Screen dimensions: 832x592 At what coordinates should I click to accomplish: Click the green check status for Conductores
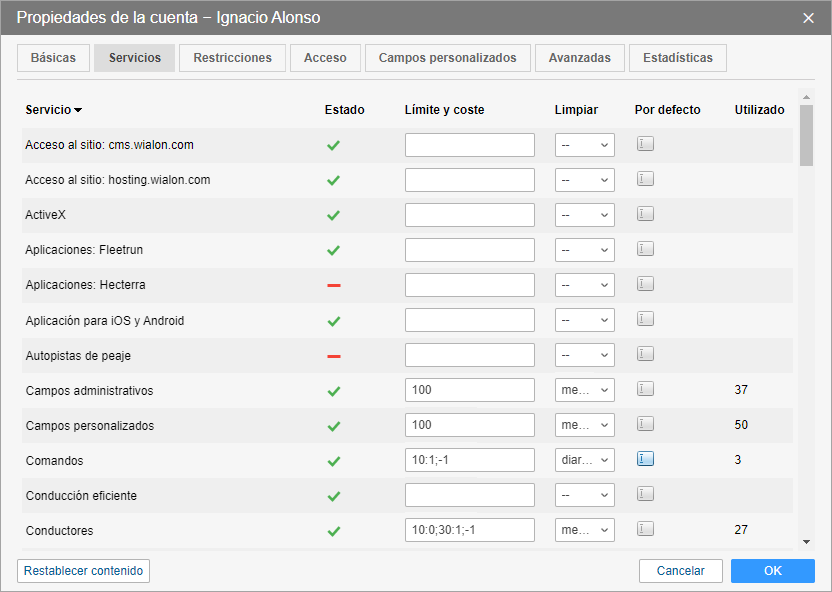[334, 531]
